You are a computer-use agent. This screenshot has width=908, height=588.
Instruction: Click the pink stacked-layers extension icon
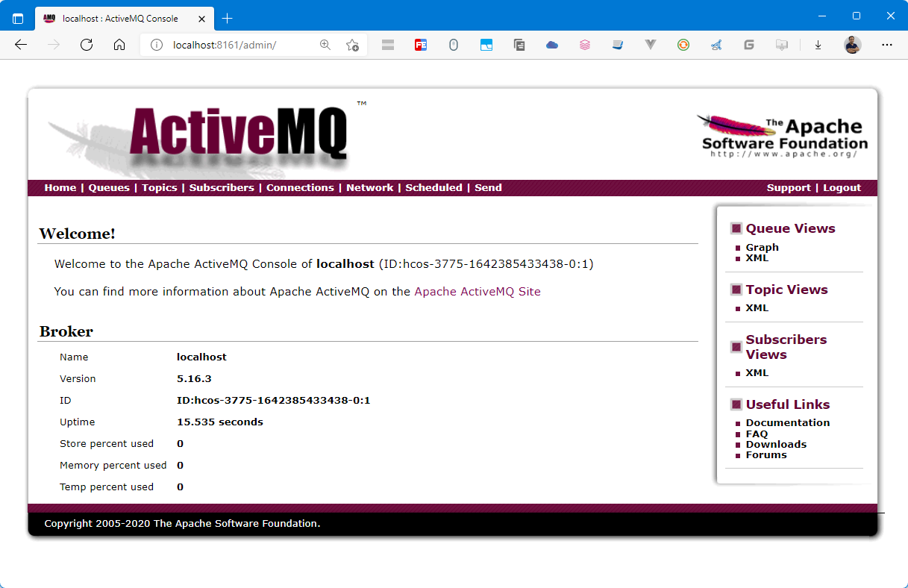click(585, 45)
